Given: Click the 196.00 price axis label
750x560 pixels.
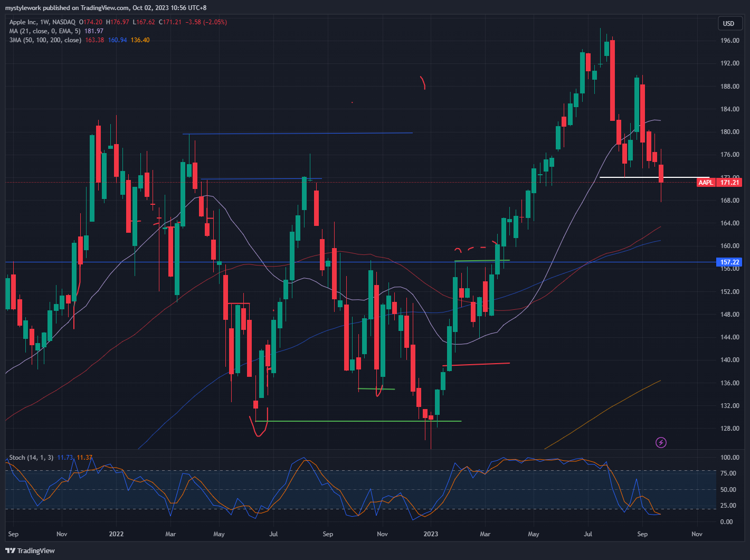Looking at the screenshot, I should coord(730,41).
